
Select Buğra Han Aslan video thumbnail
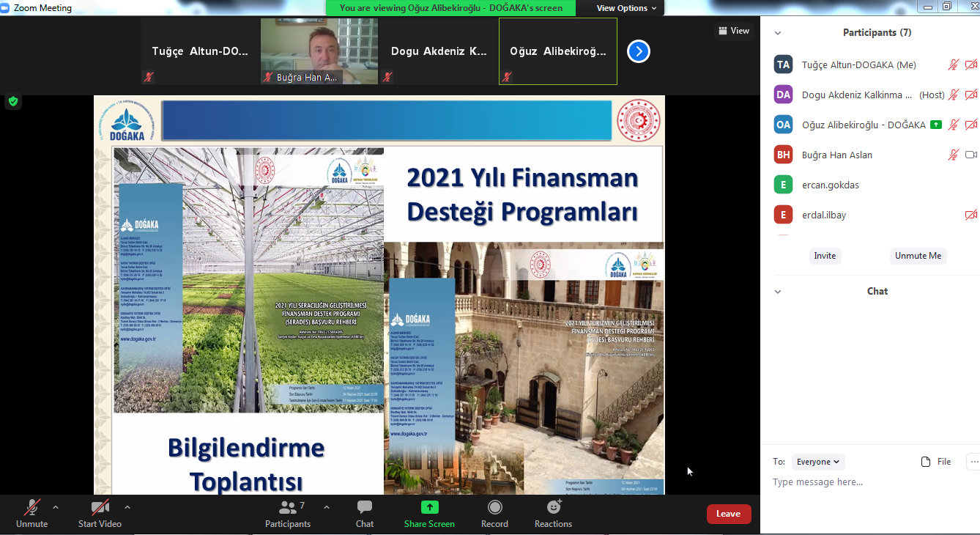point(319,51)
